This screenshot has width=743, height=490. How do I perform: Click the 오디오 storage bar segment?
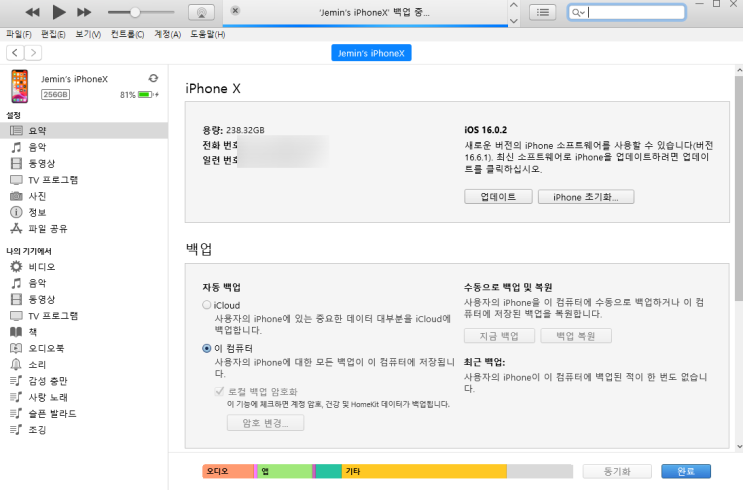(228, 471)
